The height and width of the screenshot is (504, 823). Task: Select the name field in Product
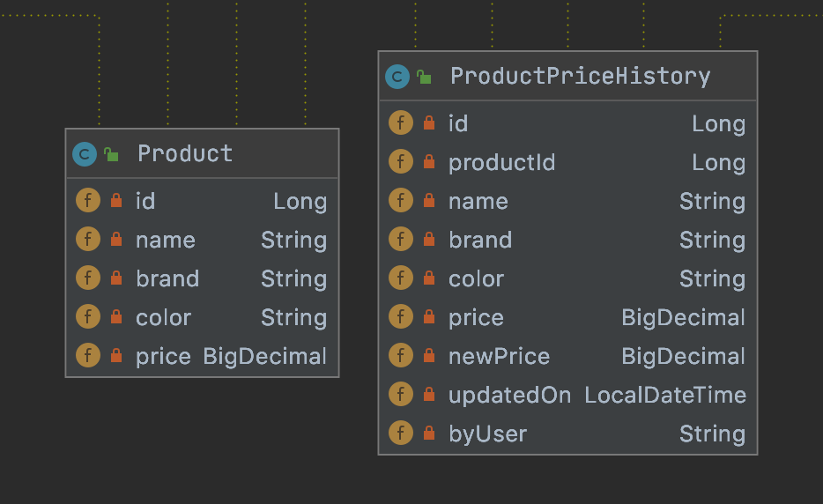[166, 240]
